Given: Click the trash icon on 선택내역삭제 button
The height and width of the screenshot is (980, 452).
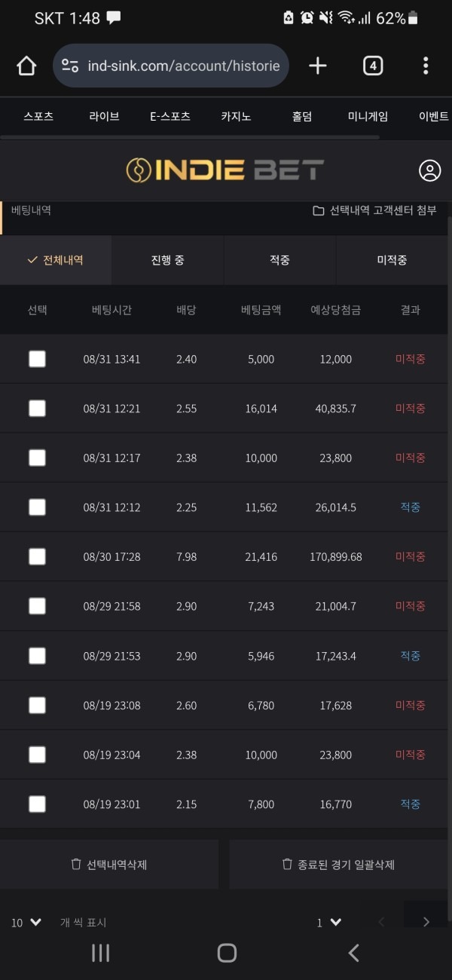Looking at the screenshot, I should click(x=76, y=864).
